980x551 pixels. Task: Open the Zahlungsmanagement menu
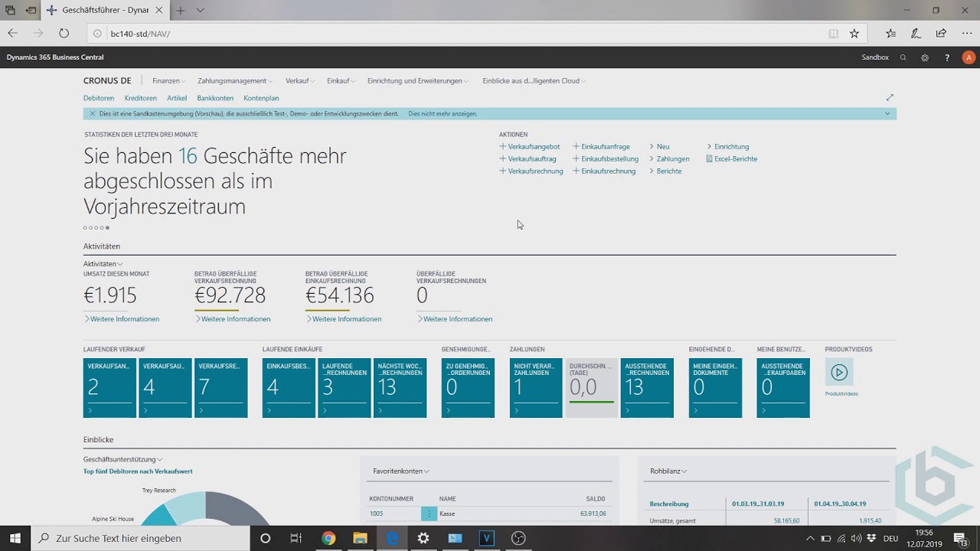click(235, 81)
